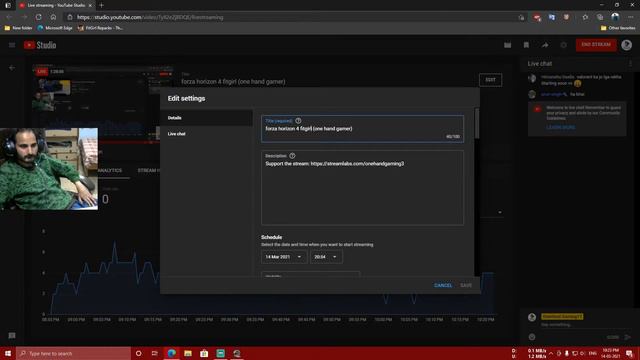Screen dimensions: 640x360
Task: Click the YouTube Studio logo
Action: (x=40, y=45)
